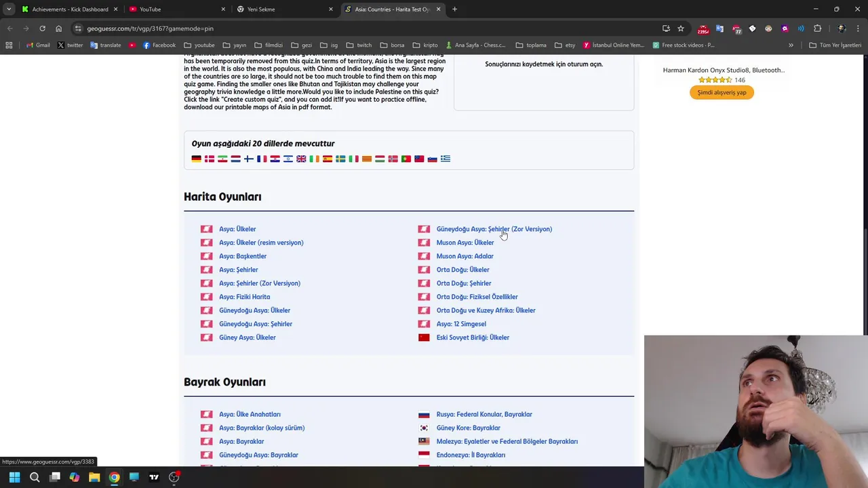
Task: Open the Gmail bookmark
Action: coord(38,45)
